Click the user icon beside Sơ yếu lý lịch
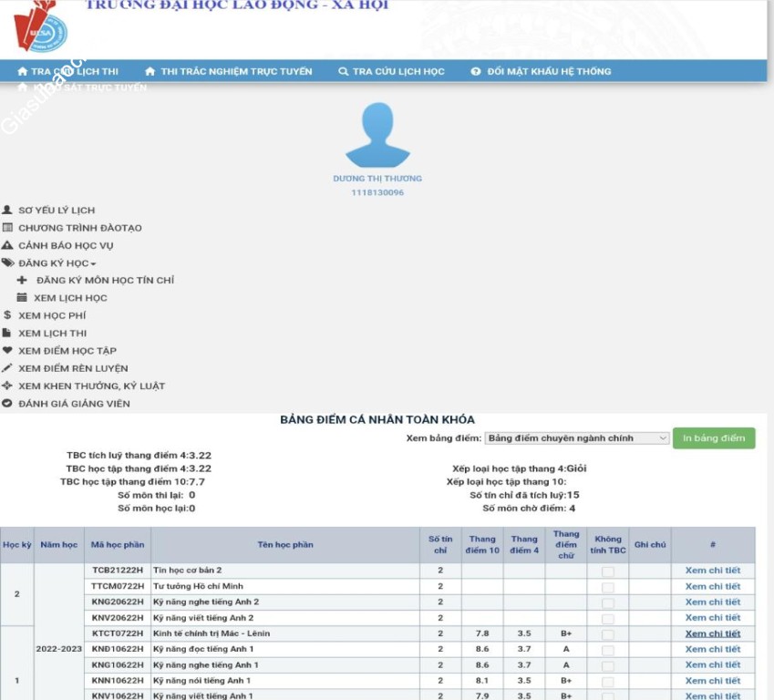The height and width of the screenshot is (700, 774). (x=7, y=211)
